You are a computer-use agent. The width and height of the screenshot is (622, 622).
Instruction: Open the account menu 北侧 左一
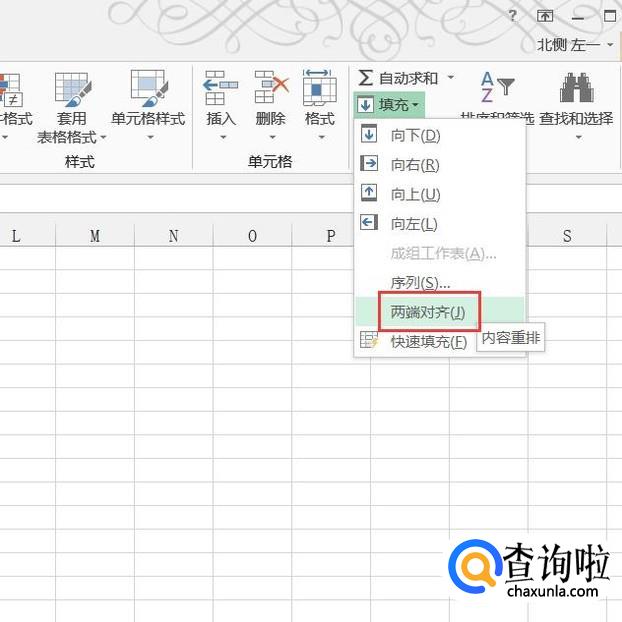coord(575,45)
